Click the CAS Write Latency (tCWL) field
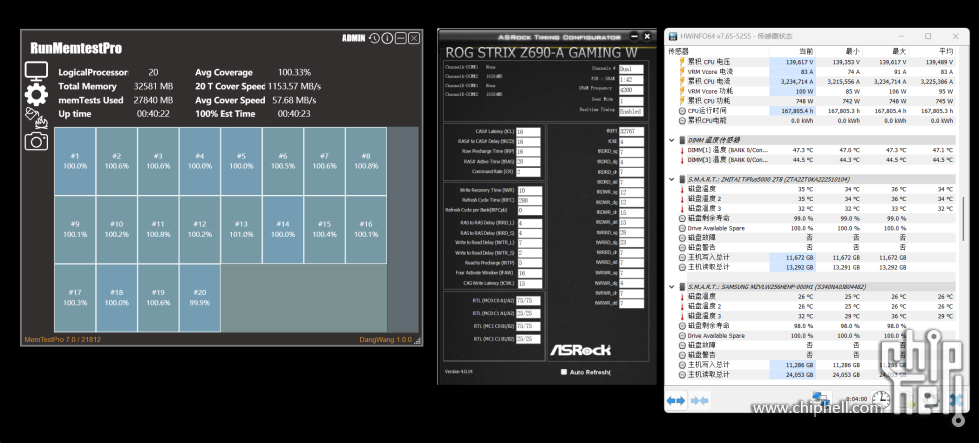 (x=529, y=283)
